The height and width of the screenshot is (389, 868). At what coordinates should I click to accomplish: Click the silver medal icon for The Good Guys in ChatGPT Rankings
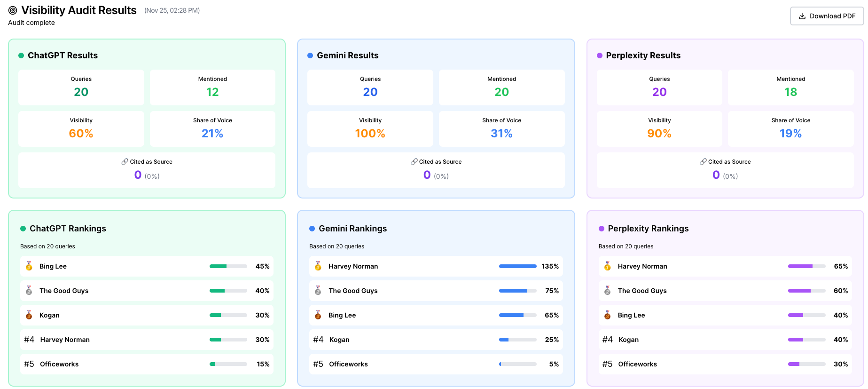(29, 291)
